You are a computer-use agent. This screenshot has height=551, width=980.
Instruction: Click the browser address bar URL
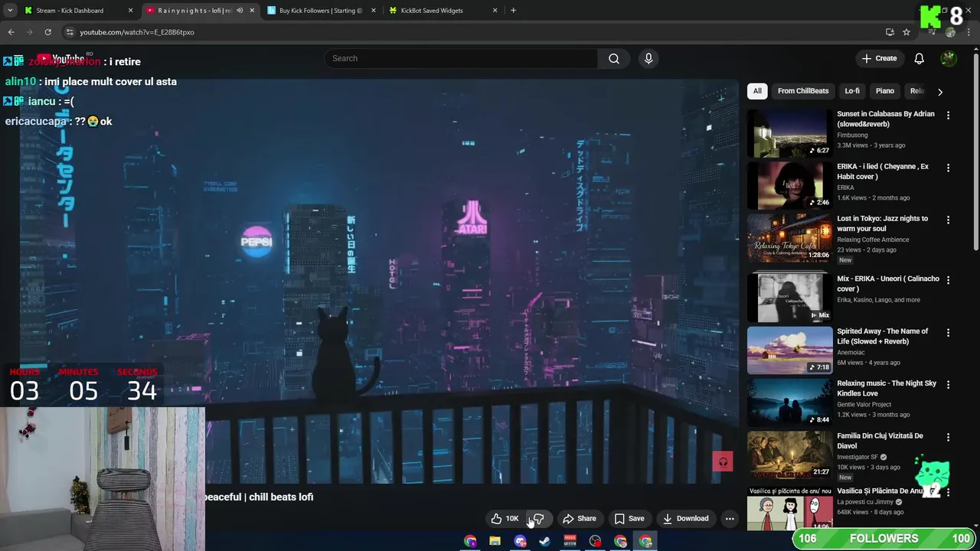pyautogui.click(x=137, y=32)
